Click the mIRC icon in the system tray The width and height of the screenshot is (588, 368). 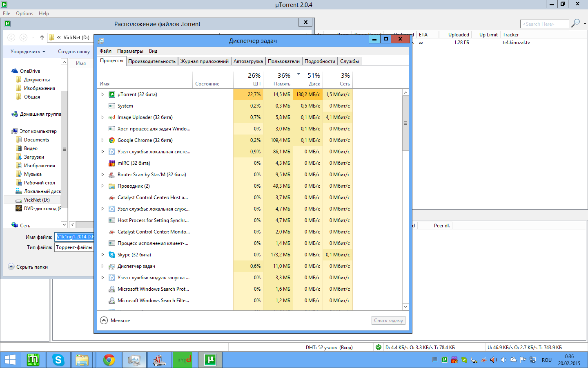(454, 360)
